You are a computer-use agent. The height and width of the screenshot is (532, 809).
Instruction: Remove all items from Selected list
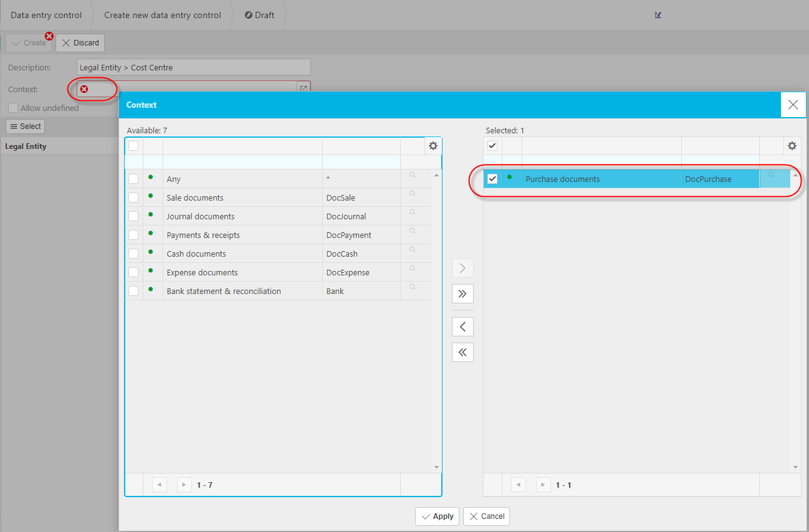[462, 352]
